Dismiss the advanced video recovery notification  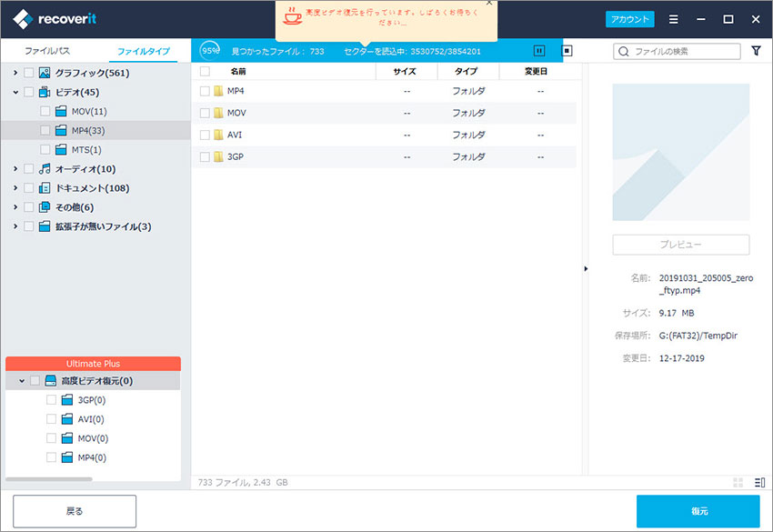click(489, 3)
